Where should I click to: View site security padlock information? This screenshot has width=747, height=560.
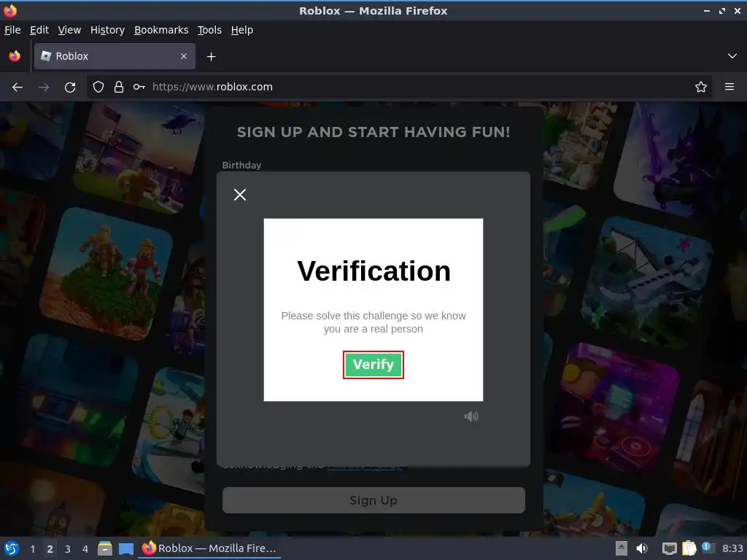pos(119,87)
